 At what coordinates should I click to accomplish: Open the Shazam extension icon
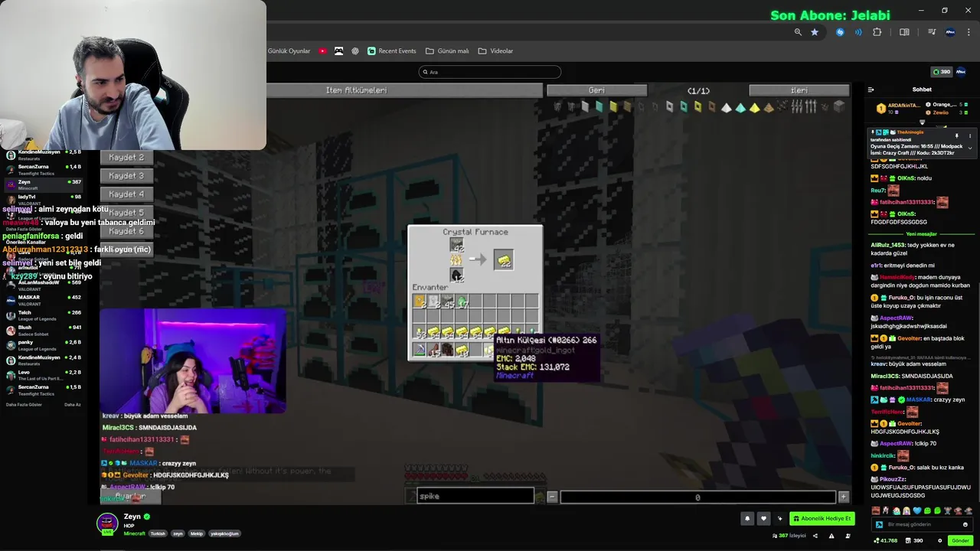pos(840,32)
